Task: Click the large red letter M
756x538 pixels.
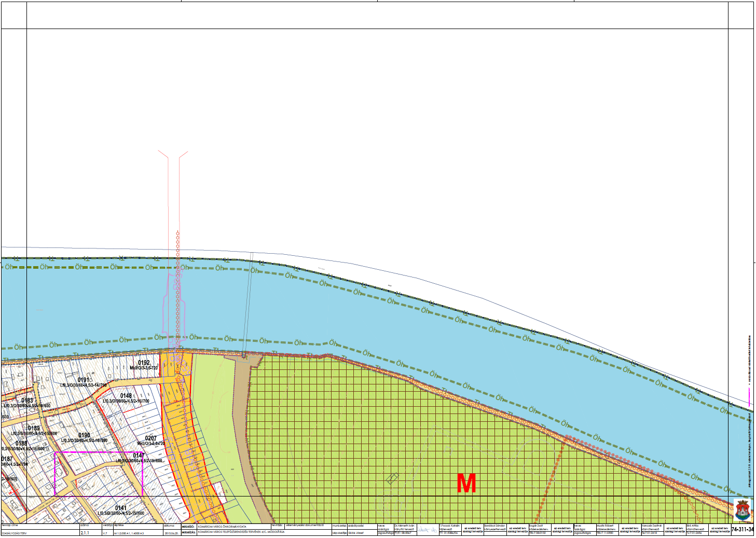Action: (x=466, y=483)
